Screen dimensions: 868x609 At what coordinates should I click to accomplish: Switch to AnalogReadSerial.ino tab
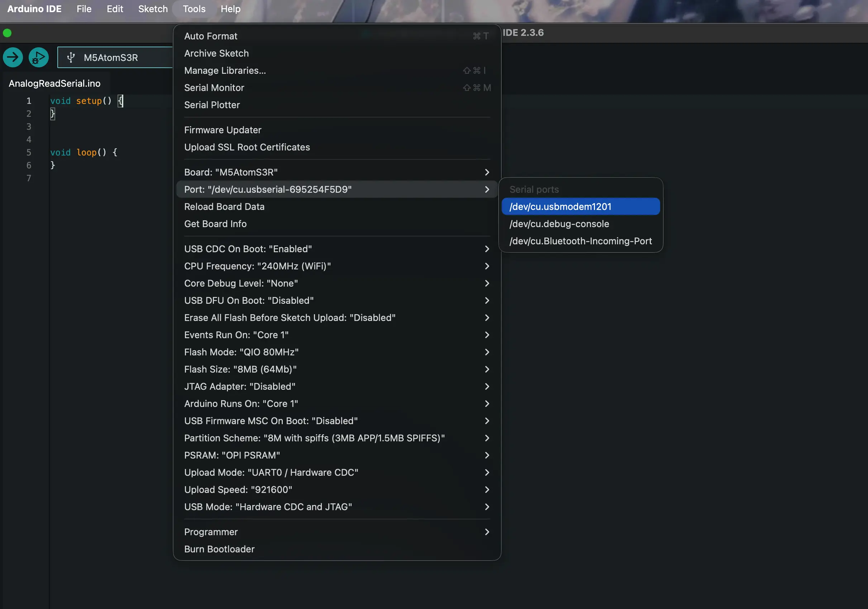(54, 83)
